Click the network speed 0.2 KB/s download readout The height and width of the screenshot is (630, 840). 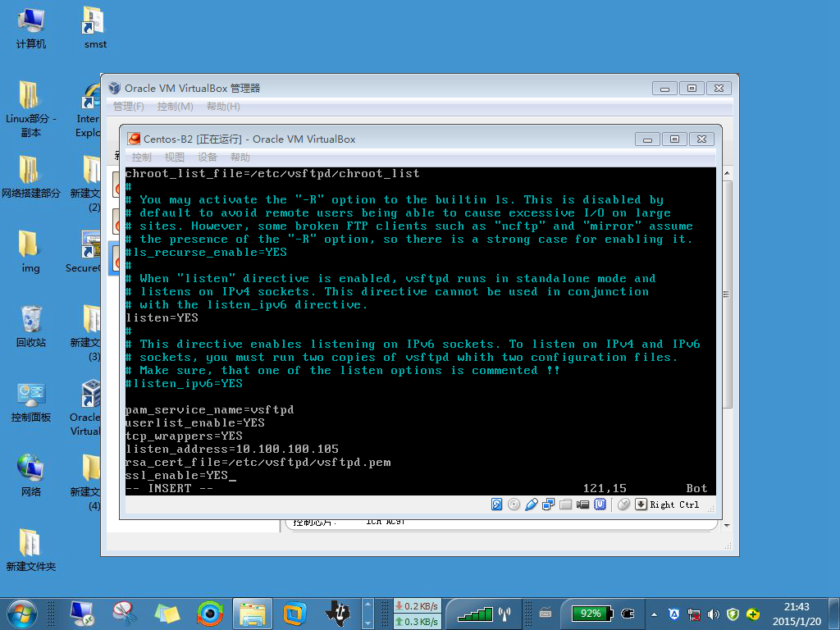click(417, 606)
